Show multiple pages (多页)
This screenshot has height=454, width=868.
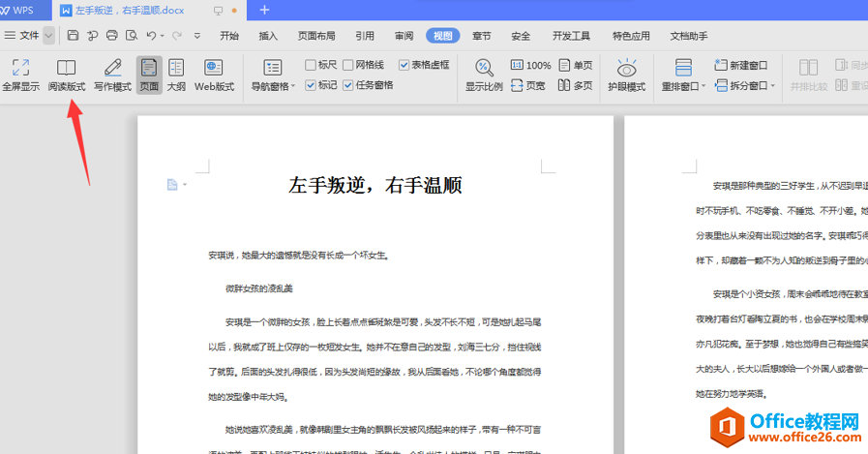[576, 85]
